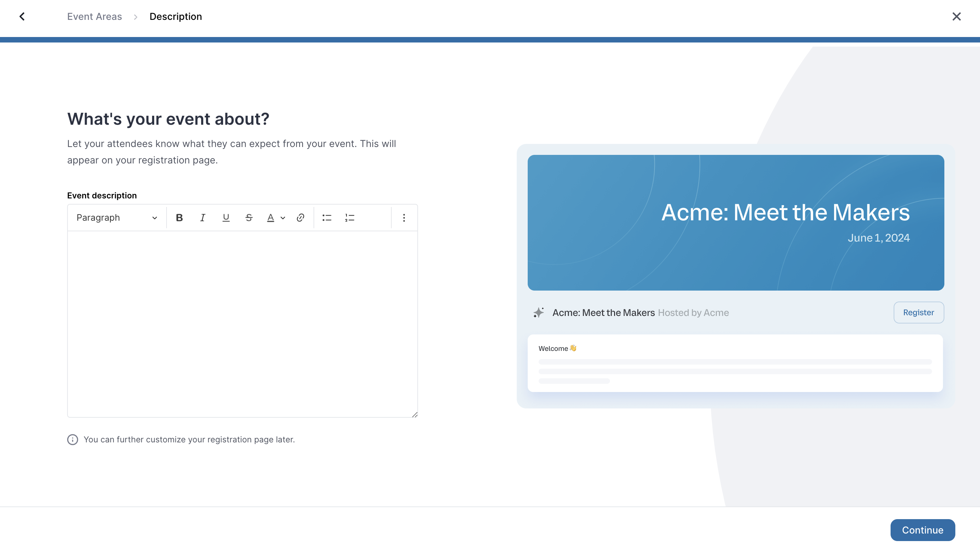980x551 pixels.
Task: Click the Continue button
Action: click(x=922, y=530)
